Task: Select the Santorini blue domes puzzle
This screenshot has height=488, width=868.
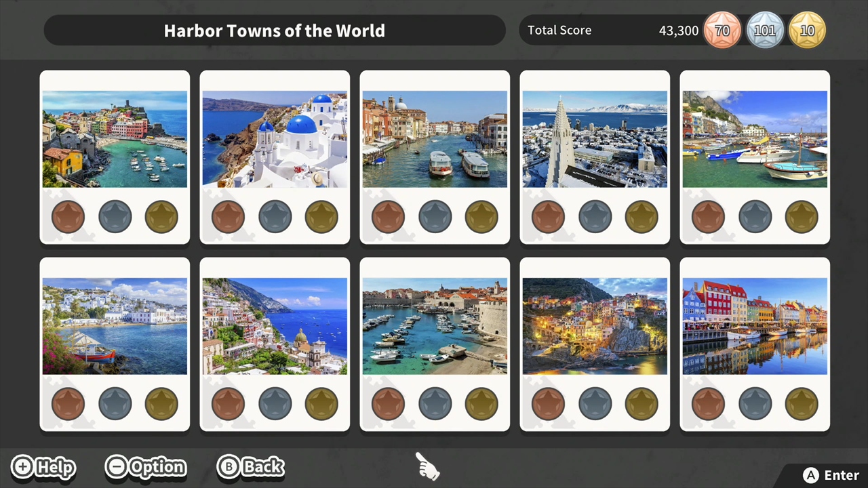Action: (275, 139)
